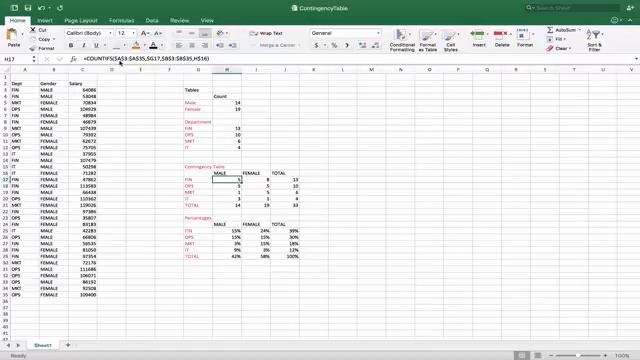
Task: Open the General number format dropdown
Action: (378, 33)
